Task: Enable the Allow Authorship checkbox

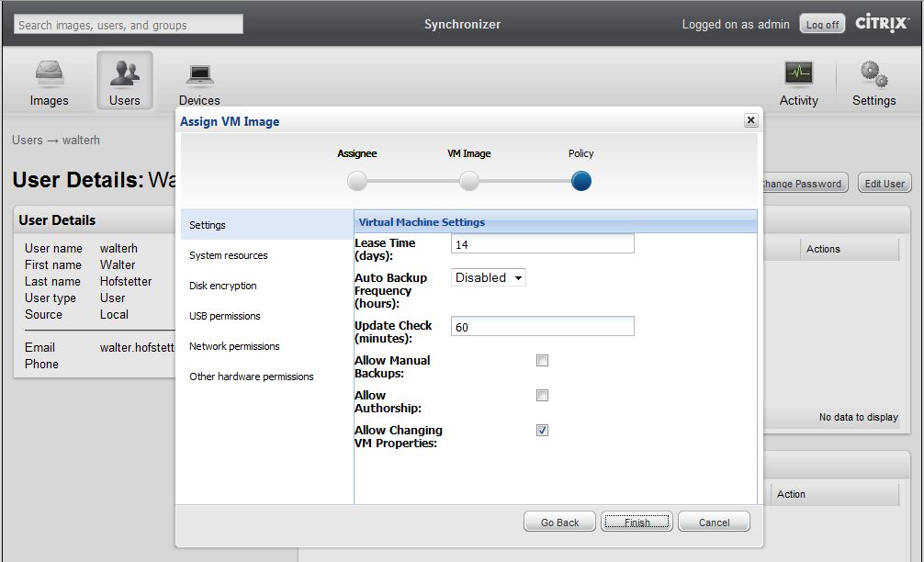Action: [542, 396]
